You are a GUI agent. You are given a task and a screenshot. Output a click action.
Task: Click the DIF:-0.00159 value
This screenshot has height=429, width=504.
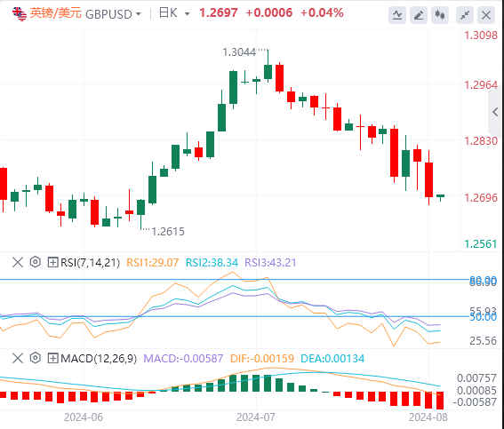(262, 358)
